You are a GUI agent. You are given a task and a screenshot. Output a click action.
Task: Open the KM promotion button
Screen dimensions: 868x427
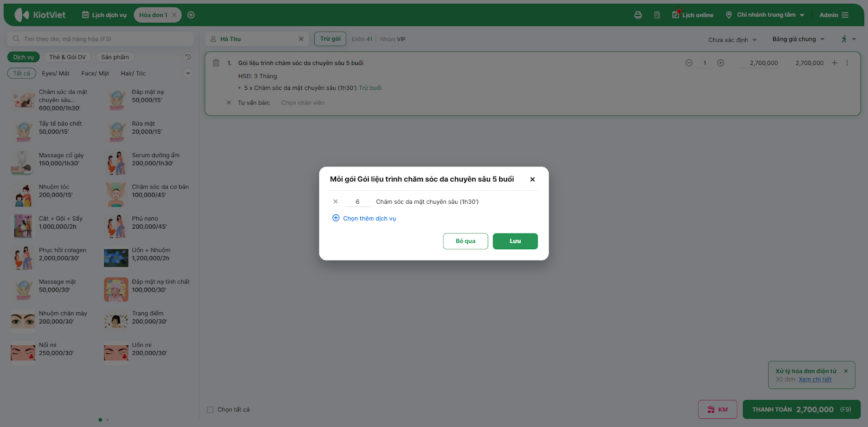tap(718, 410)
